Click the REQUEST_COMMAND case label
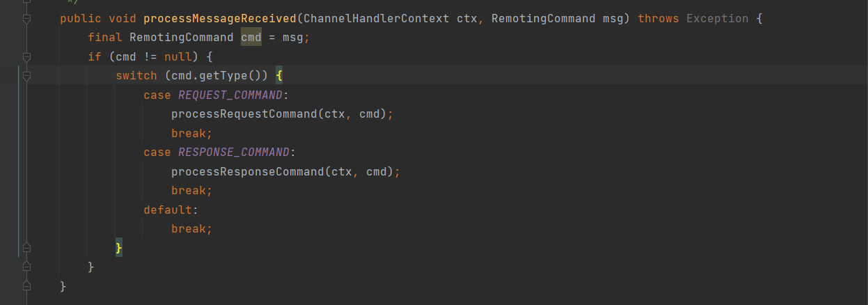 pos(230,95)
